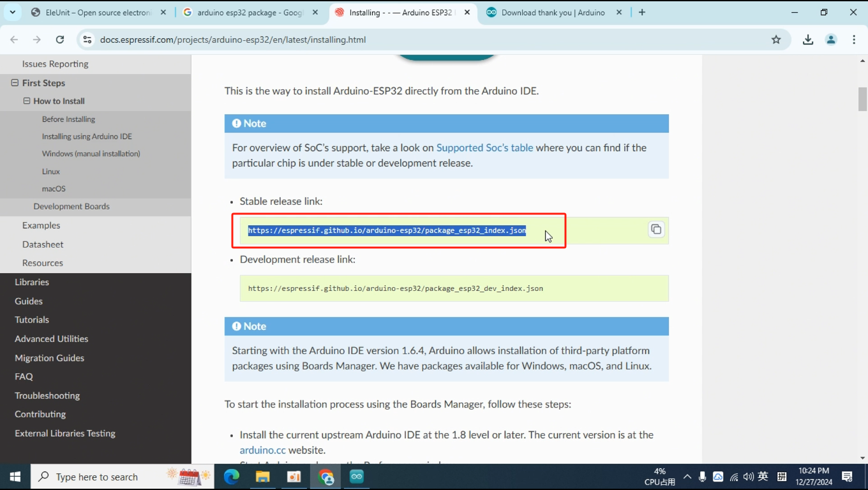This screenshot has width=868, height=490.
Task: Open the Guides section
Action: tap(29, 301)
